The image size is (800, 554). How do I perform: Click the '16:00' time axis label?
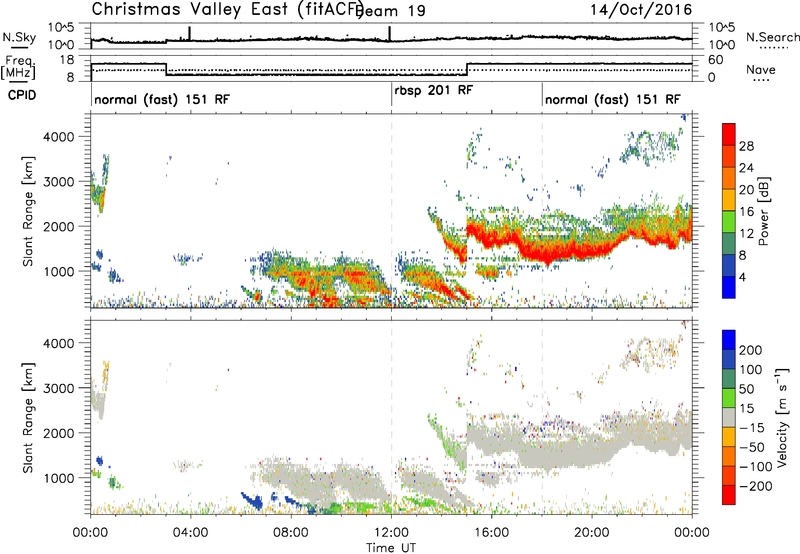[x=491, y=533]
